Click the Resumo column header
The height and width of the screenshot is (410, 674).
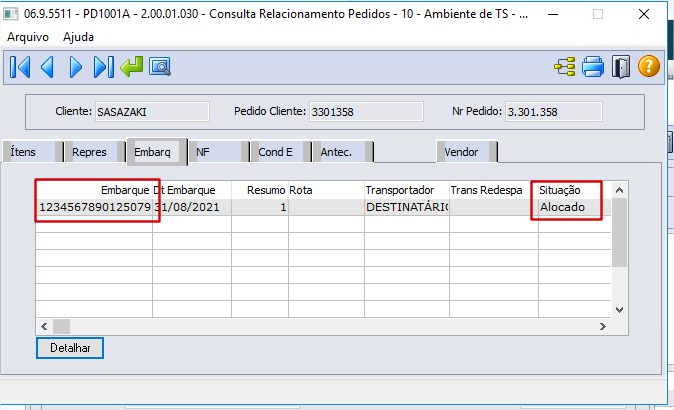click(x=260, y=190)
